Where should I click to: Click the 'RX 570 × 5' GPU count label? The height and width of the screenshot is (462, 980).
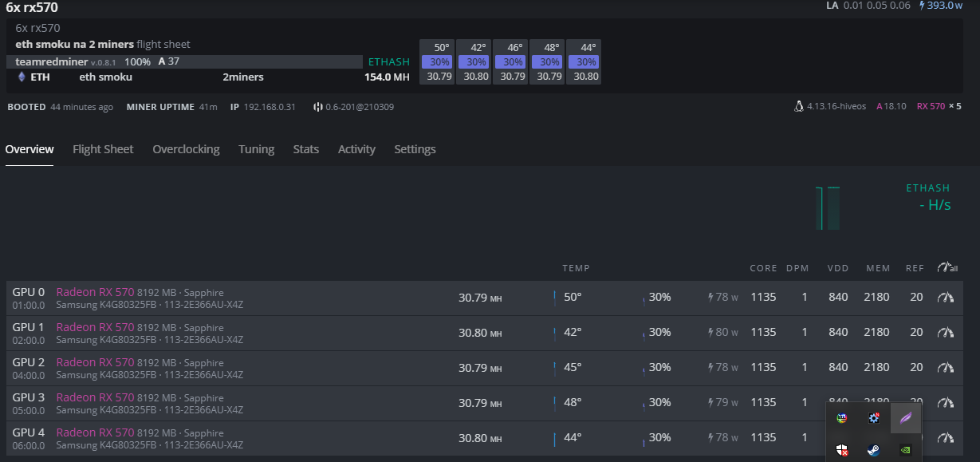tap(939, 106)
